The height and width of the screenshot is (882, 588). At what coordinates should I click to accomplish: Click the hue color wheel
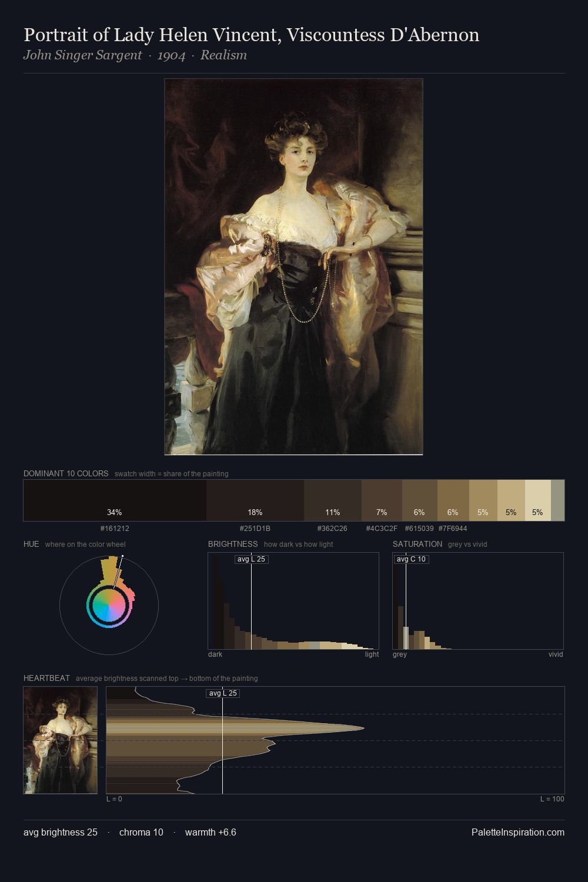point(109,605)
